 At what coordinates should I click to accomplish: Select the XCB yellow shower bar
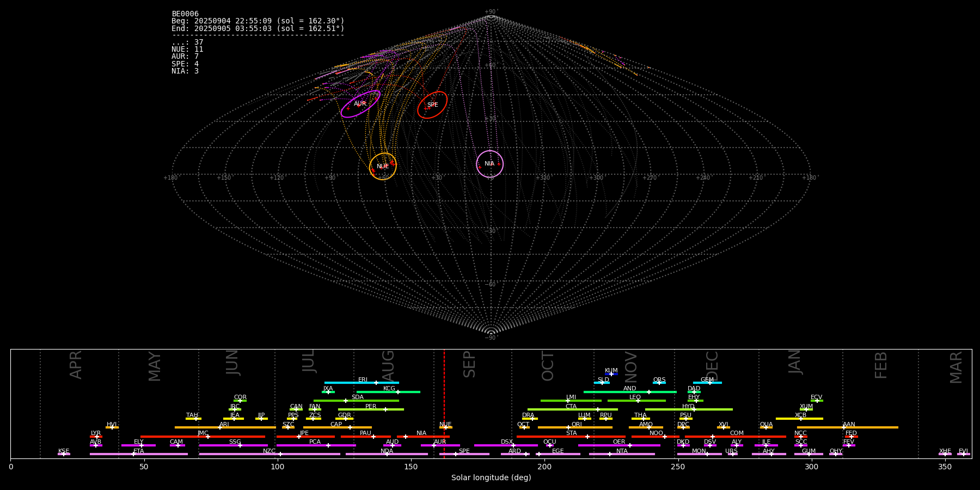click(x=799, y=419)
